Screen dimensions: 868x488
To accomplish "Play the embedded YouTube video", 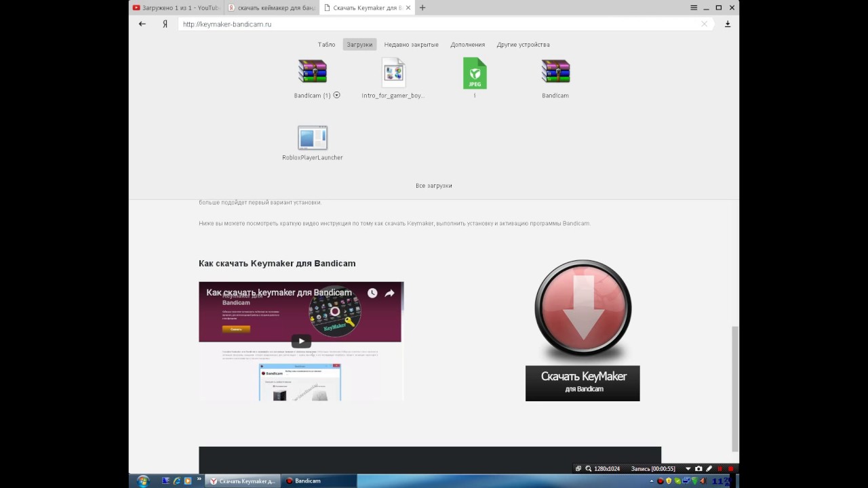I will (301, 342).
